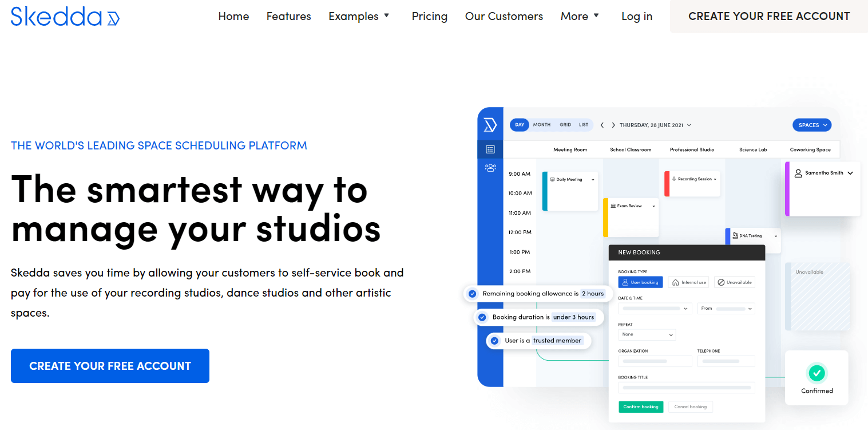Click the Skedda logo icon in the sidebar

[x=490, y=124]
